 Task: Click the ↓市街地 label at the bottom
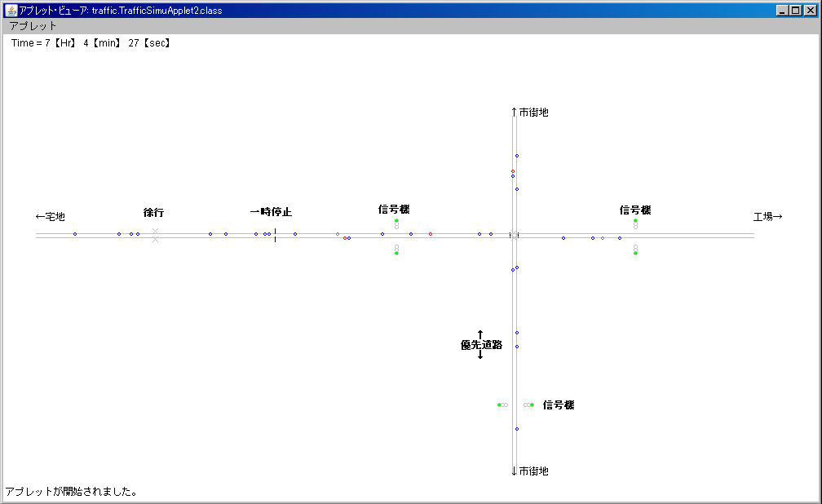click(530, 471)
